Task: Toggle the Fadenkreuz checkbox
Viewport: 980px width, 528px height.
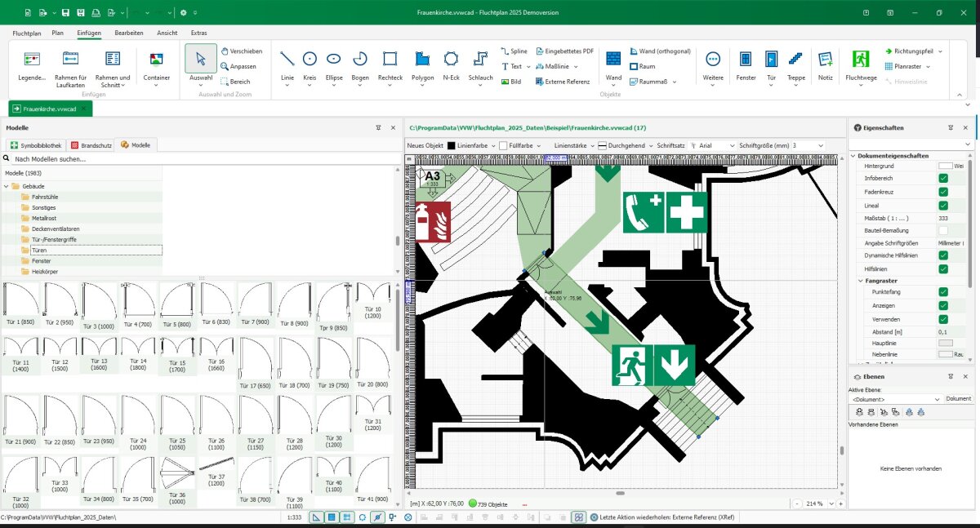Action: point(943,192)
